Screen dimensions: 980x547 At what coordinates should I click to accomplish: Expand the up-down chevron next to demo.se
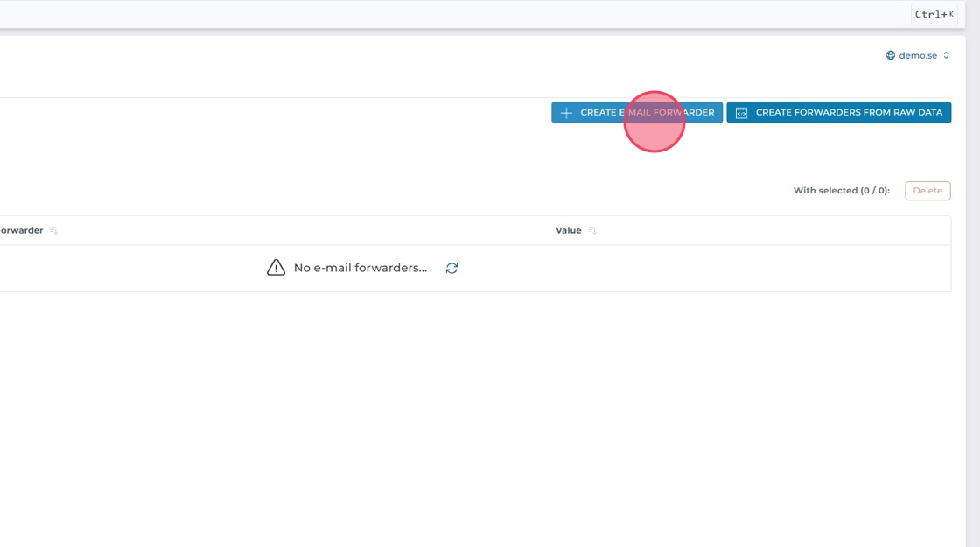pos(946,55)
